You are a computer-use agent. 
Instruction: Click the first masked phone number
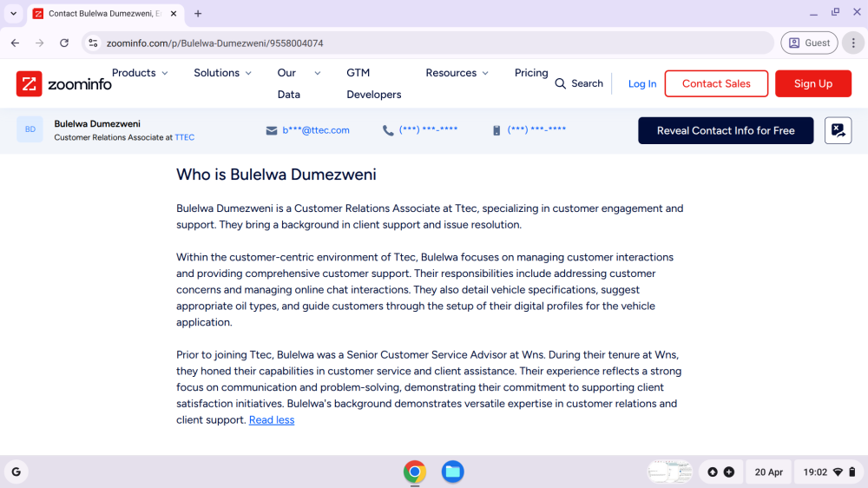pos(428,129)
